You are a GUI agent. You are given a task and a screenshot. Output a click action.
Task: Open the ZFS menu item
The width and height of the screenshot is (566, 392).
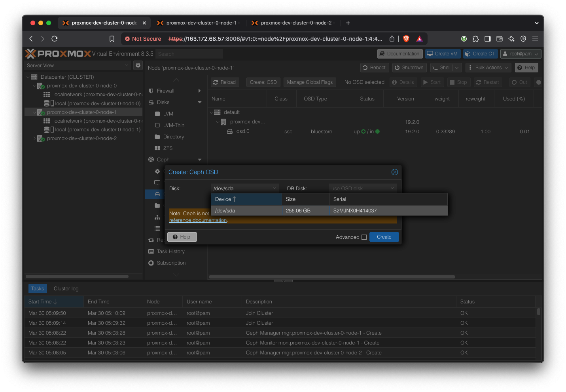168,148
